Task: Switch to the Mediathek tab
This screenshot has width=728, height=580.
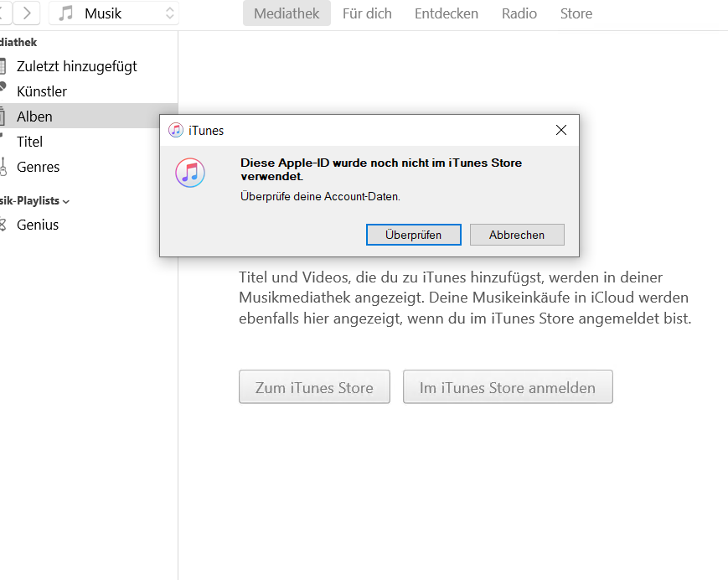Action: (x=287, y=13)
